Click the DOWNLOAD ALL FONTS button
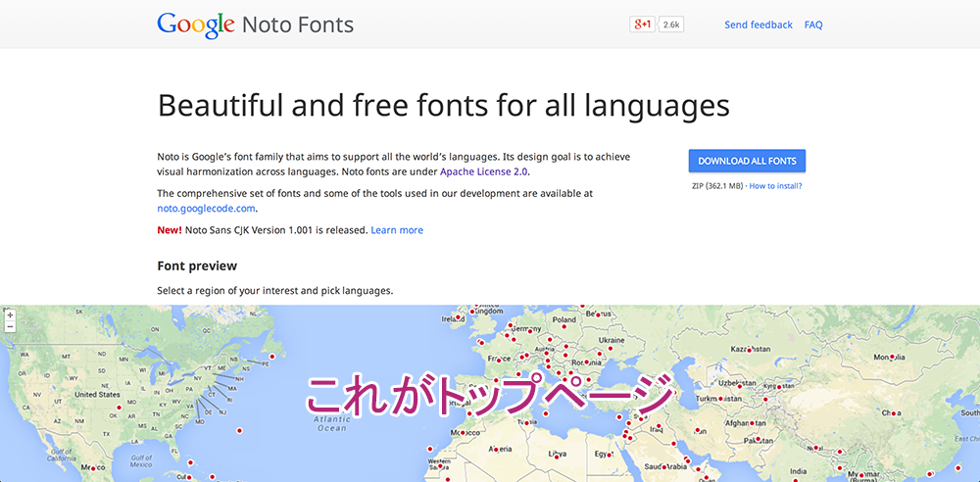This screenshot has height=482, width=980. 747,161
